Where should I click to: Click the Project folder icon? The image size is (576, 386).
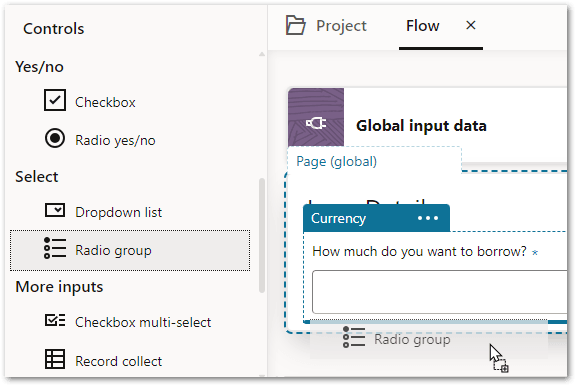pyautogui.click(x=296, y=25)
